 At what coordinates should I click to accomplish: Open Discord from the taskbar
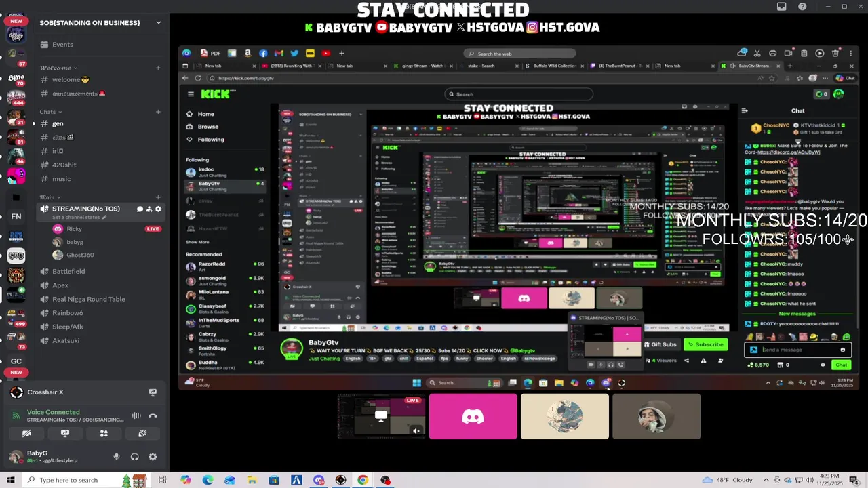[x=319, y=480]
